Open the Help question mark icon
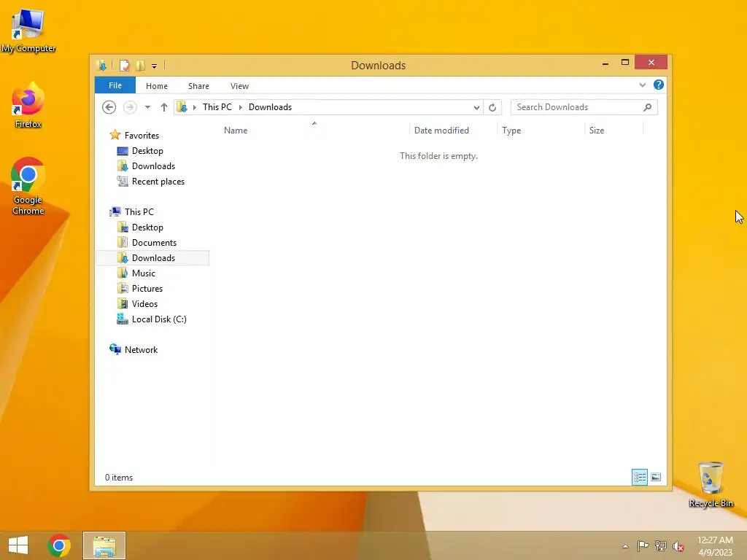 [659, 85]
